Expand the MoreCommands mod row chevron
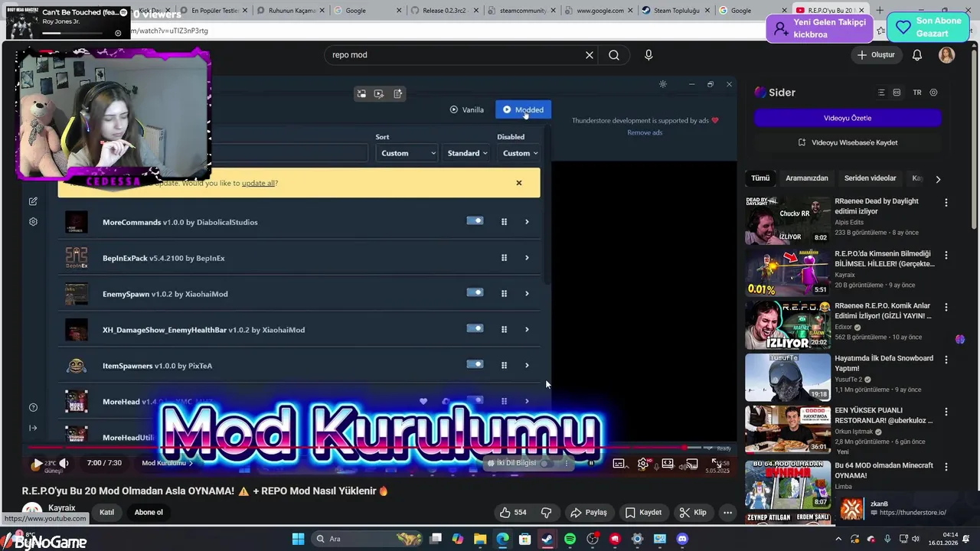980x551 pixels. (x=527, y=222)
